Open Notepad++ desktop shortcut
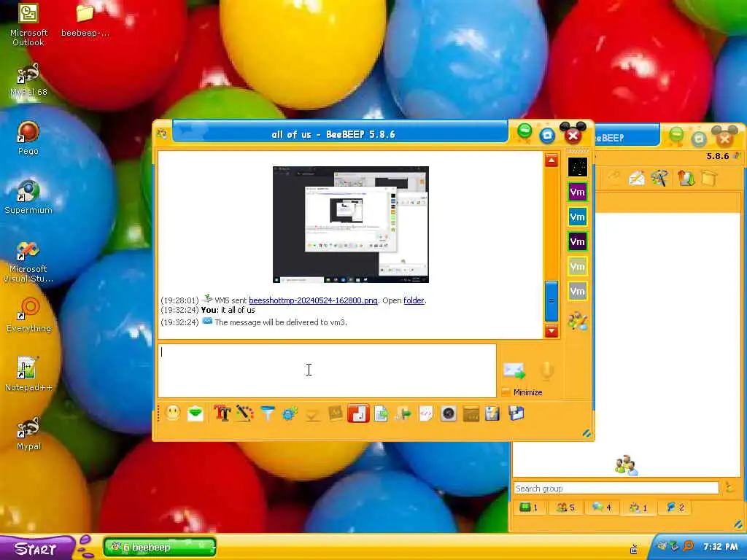747x560 pixels. click(28, 374)
